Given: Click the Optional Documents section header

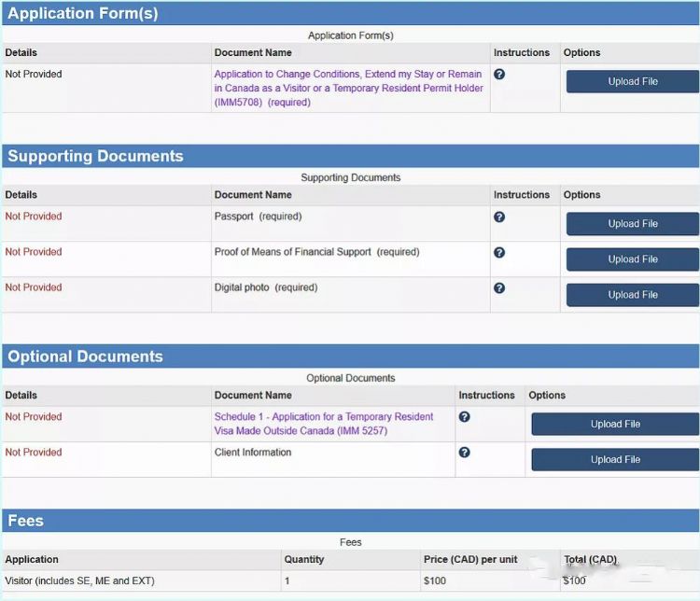Looking at the screenshot, I should (x=85, y=356).
